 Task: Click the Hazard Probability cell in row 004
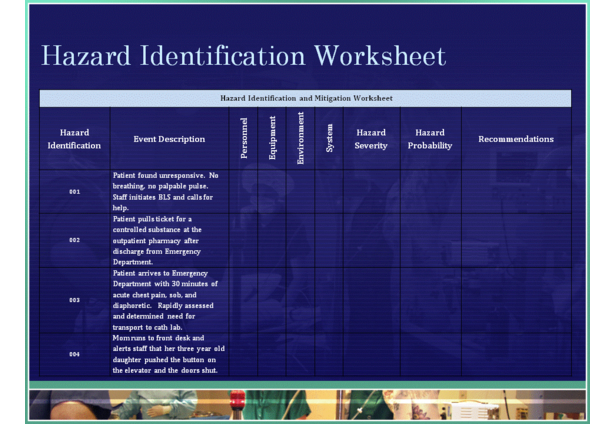pos(430,354)
